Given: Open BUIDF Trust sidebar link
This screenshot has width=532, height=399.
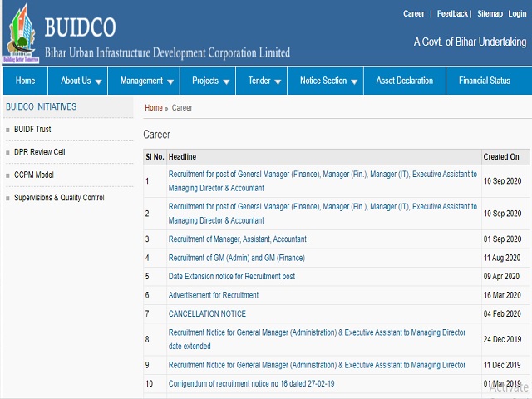Looking at the screenshot, I should 32,130.
